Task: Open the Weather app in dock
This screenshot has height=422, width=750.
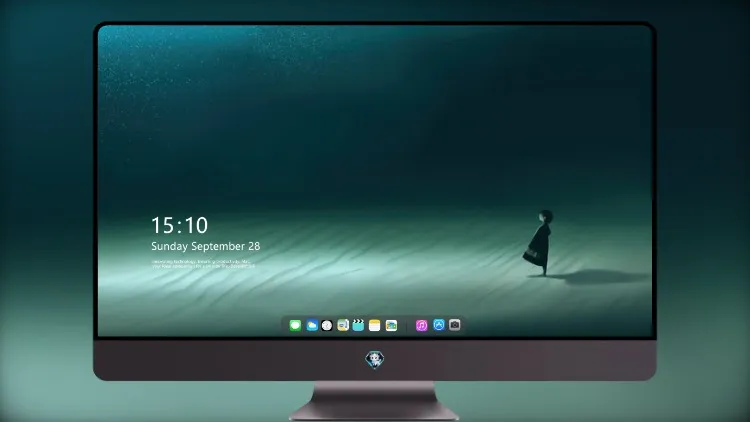Action: click(312, 325)
